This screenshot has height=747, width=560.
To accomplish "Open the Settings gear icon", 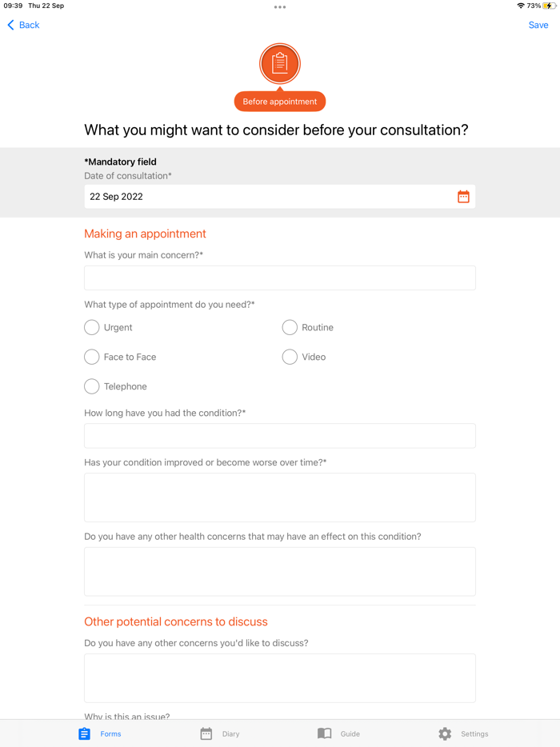I will pos(443,733).
